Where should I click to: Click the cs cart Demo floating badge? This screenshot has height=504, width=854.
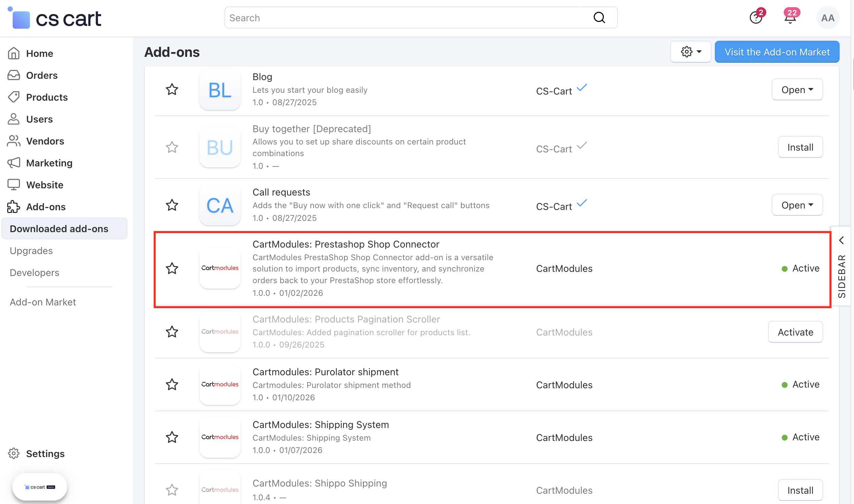[x=40, y=487]
